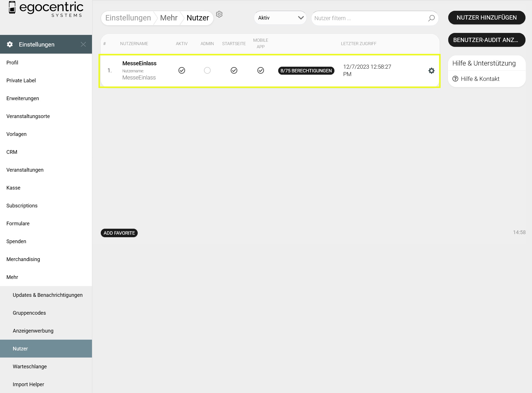Select Gruppencodes submenu item
This screenshot has width=532, height=393.
coord(29,313)
